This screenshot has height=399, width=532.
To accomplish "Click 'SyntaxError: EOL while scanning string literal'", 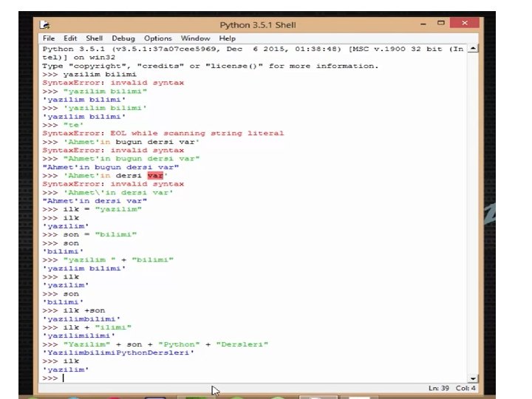I will [x=163, y=133].
